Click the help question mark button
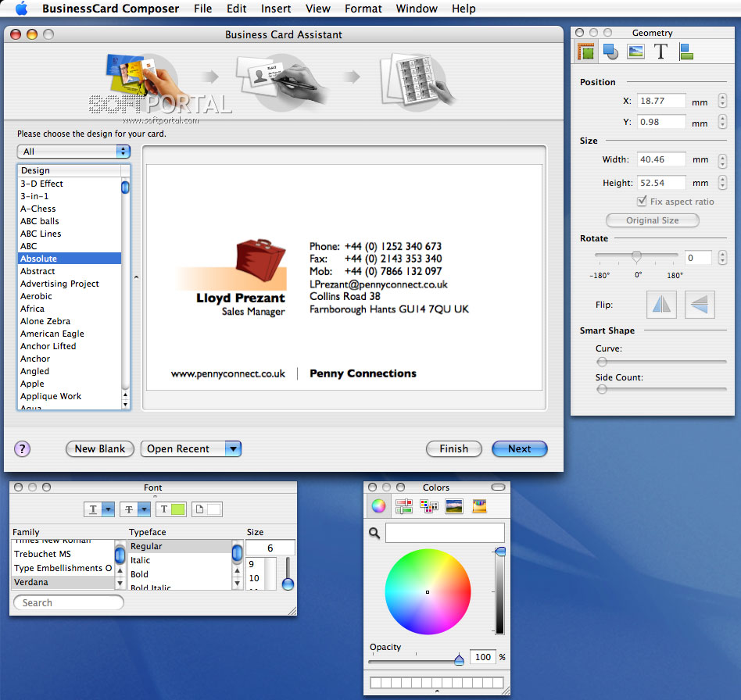741x700 pixels. (x=23, y=448)
